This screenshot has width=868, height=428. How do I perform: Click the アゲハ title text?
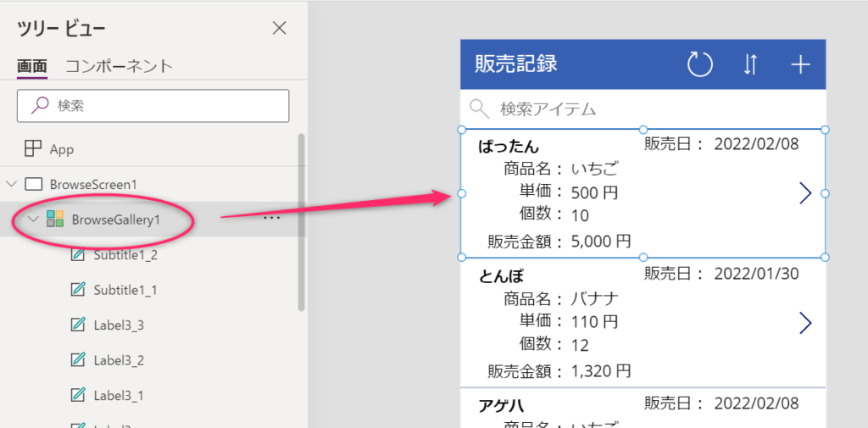point(501,405)
